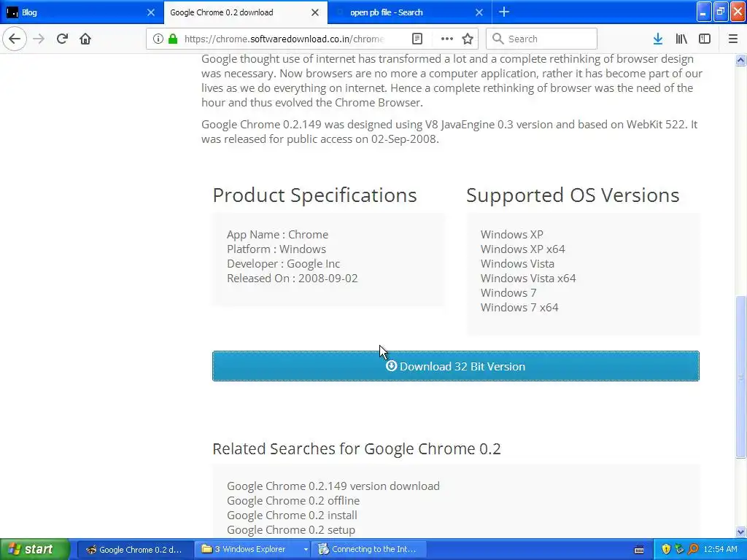747x560 pixels.
Task: Click the yellow security shield tray icon
Action: (666, 549)
